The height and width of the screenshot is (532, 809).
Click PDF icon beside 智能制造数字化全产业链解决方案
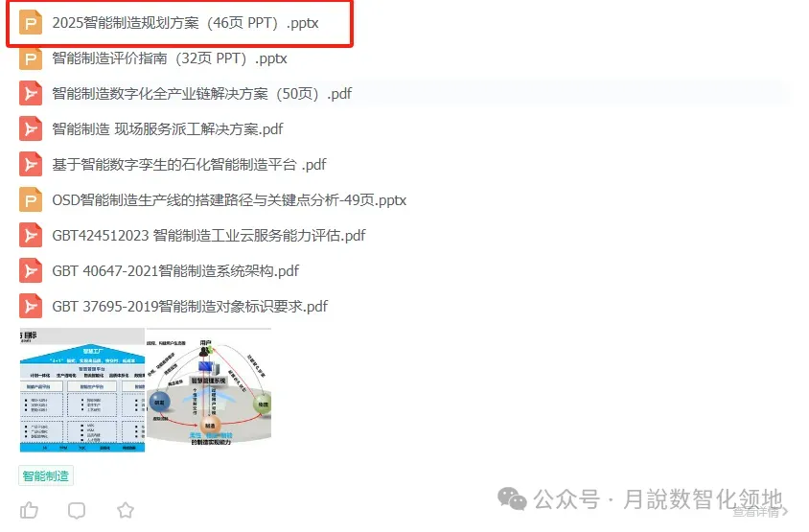pos(31,93)
